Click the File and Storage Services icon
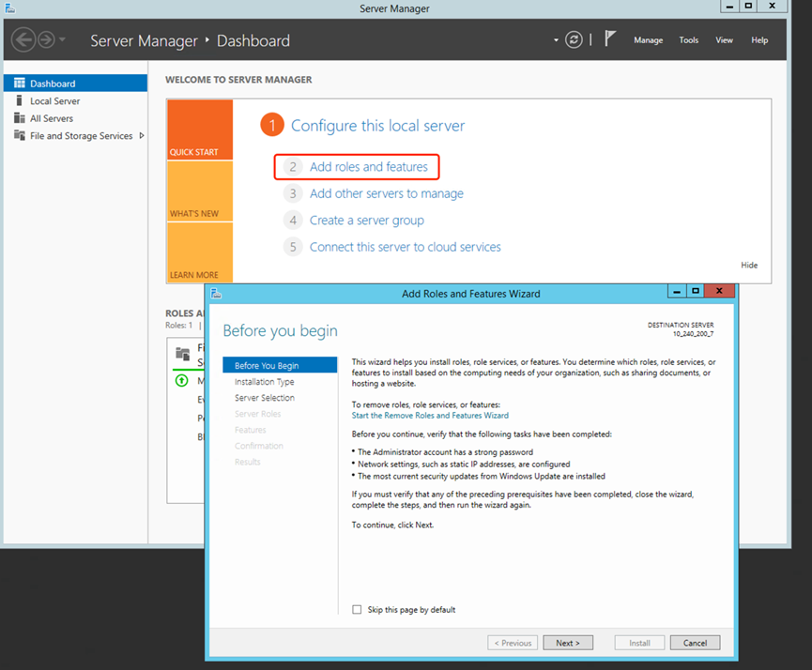 coord(20,135)
